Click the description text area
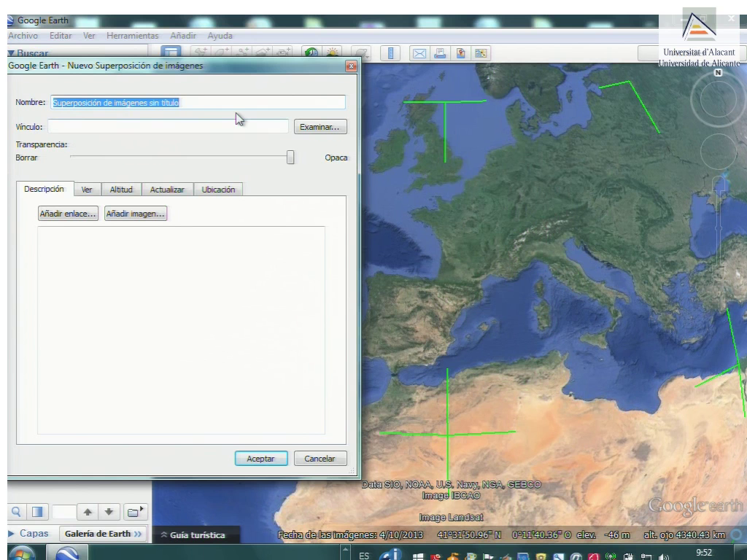The height and width of the screenshot is (560, 747). pos(182,330)
